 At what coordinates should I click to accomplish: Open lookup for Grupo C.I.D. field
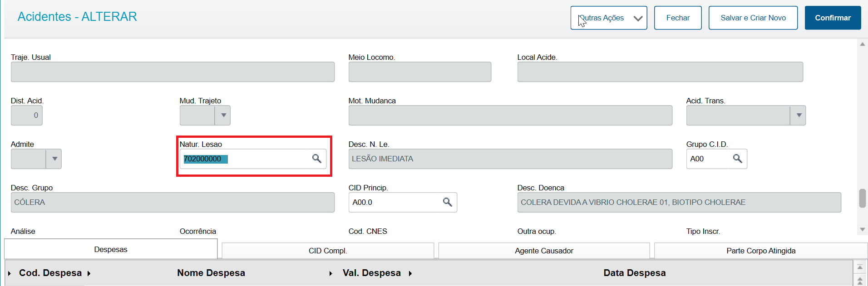738,159
